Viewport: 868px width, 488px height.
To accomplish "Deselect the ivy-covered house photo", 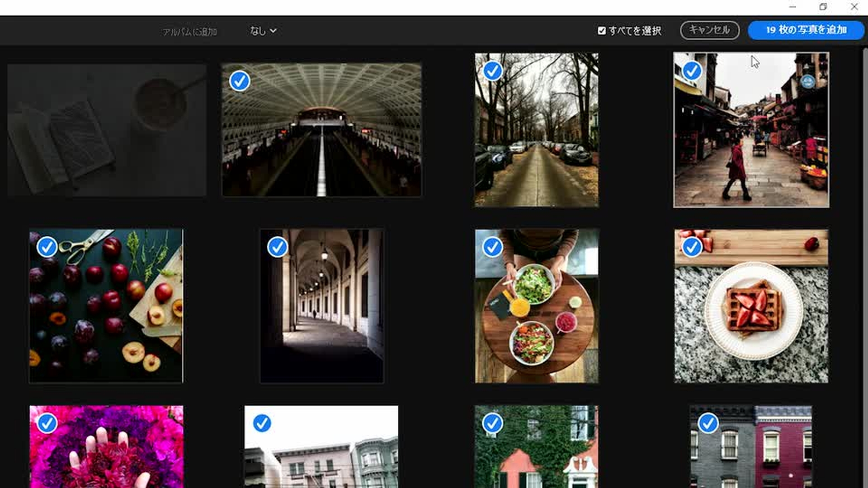I will [493, 423].
